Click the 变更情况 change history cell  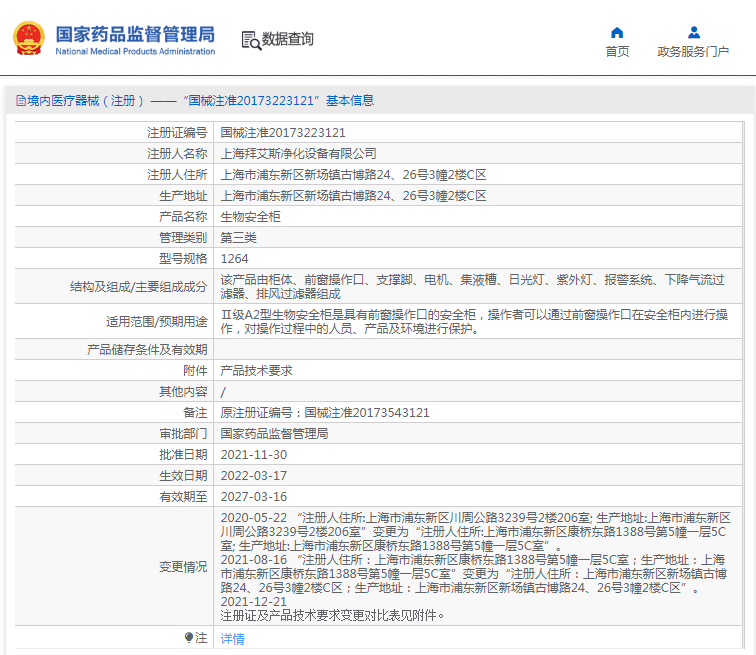[x=478, y=566]
